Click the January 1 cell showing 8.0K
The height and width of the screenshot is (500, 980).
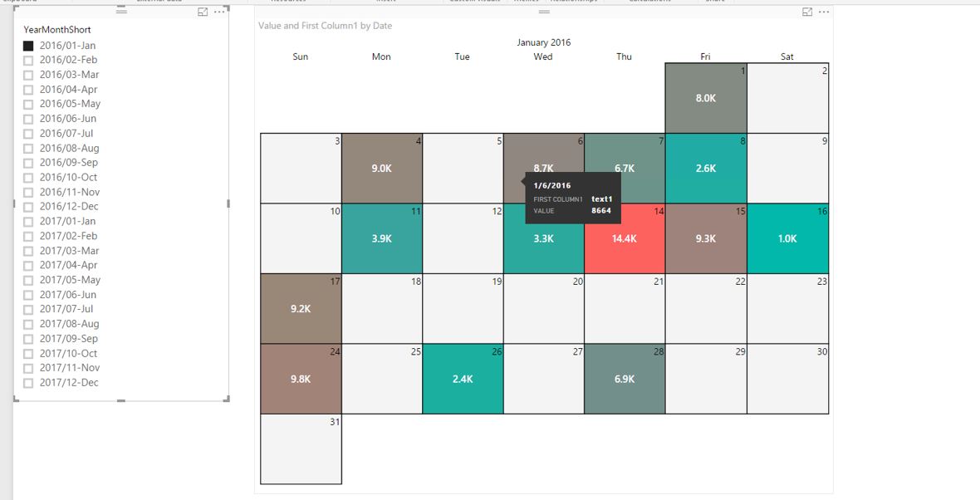coord(706,98)
